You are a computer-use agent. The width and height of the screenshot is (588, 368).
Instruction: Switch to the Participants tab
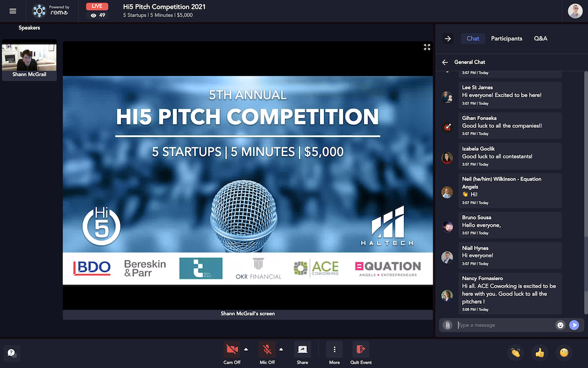pos(506,38)
